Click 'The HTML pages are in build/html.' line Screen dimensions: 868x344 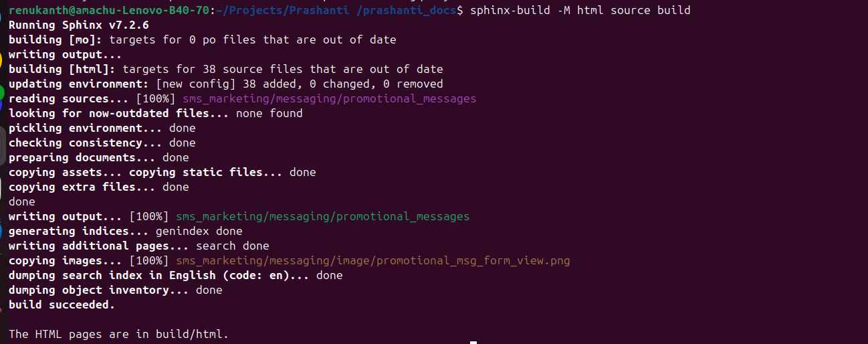tap(118, 334)
